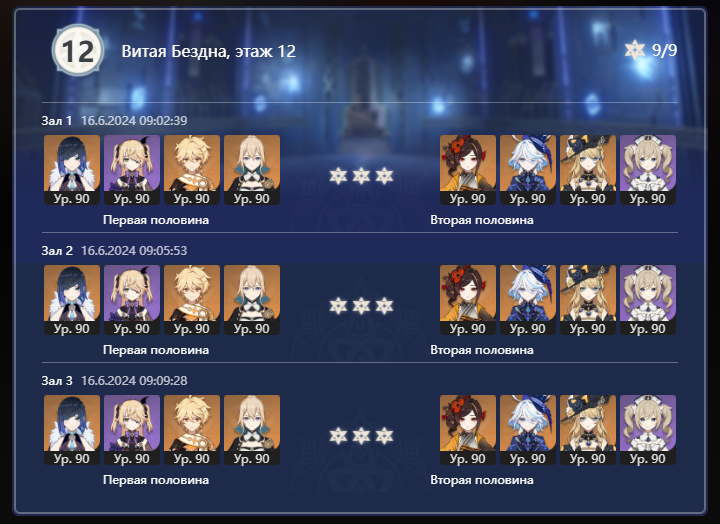This screenshot has height=524, width=720.
Task: Click Первая половина label under Зал 2
Action: (x=156, y=350)
